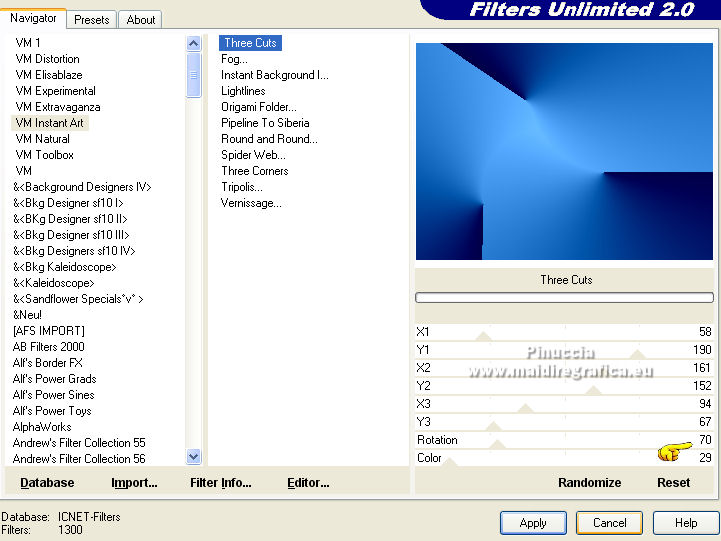Adjust the Color slider handle
Image resolution: width=721 pixels, height=541 pixels.
[449, 462]
